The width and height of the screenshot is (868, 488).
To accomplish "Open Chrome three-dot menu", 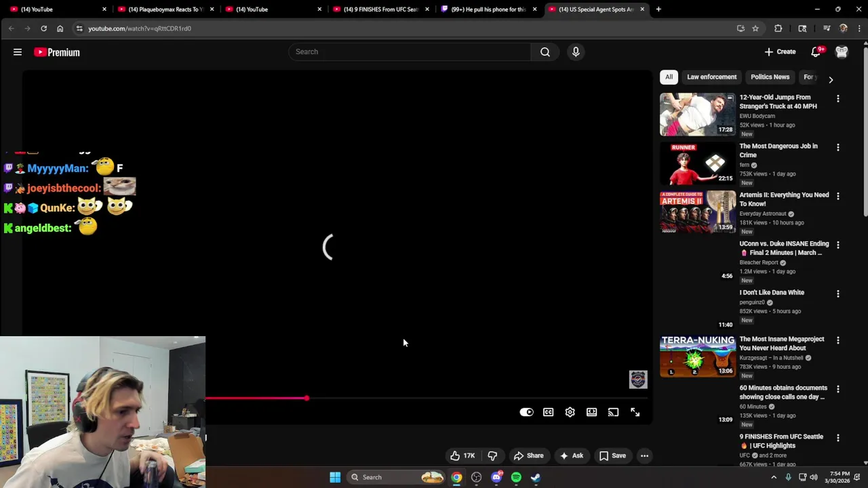I will pyautogui.click(x=859, y=28).
